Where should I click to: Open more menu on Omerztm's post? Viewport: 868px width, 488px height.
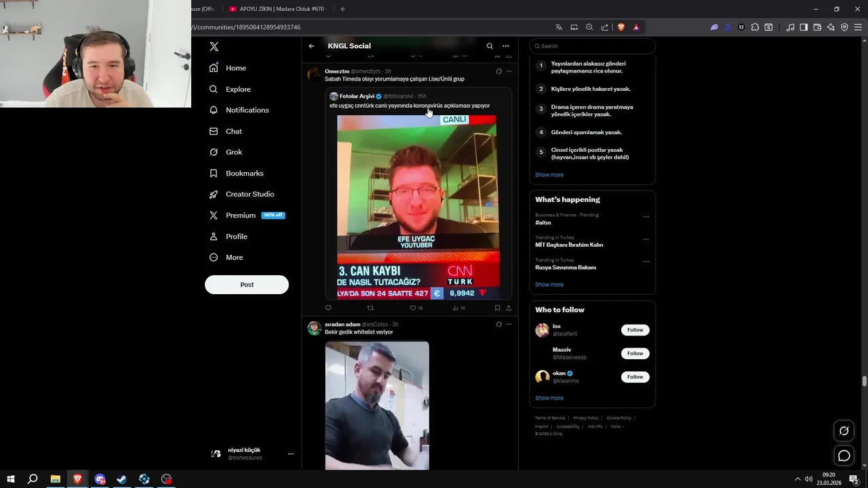[x=509, y=71]
